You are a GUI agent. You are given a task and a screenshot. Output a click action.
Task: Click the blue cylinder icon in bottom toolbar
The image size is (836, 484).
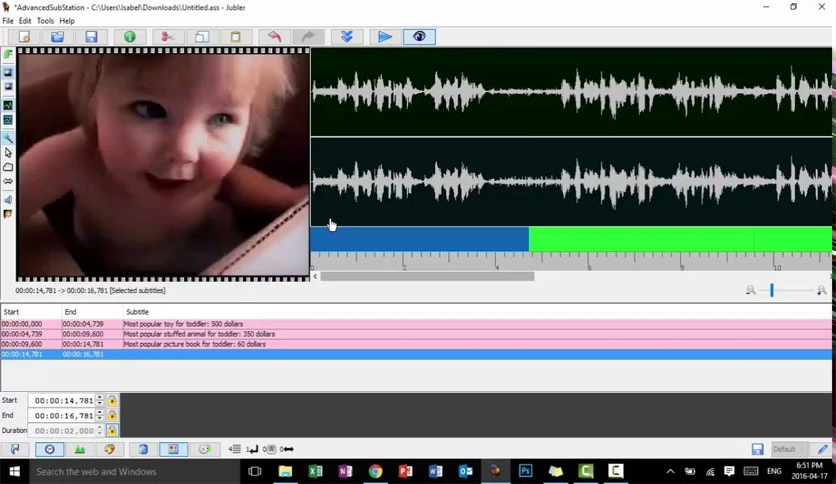(143, 449)
